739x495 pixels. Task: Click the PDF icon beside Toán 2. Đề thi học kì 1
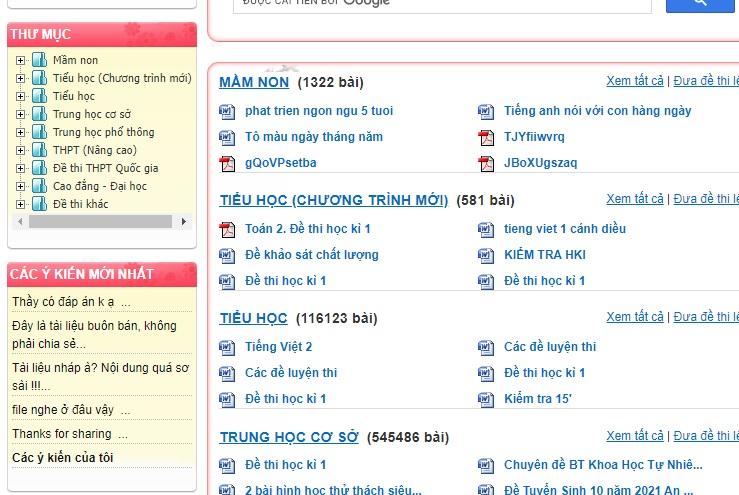[x=227, y=230]
